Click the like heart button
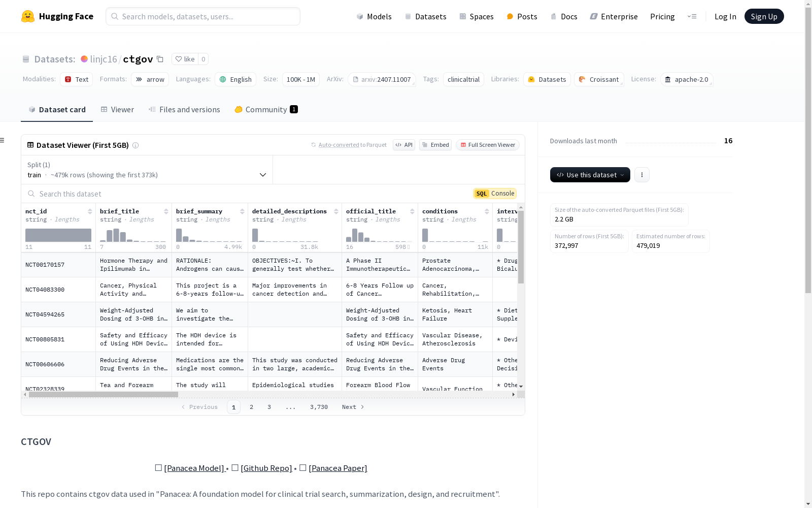The height and width of the screenshot is (508, 812). click(185, 59)
